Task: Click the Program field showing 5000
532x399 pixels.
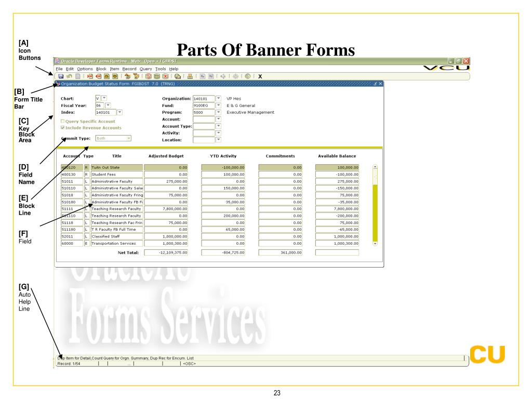Action: point(204,112)
